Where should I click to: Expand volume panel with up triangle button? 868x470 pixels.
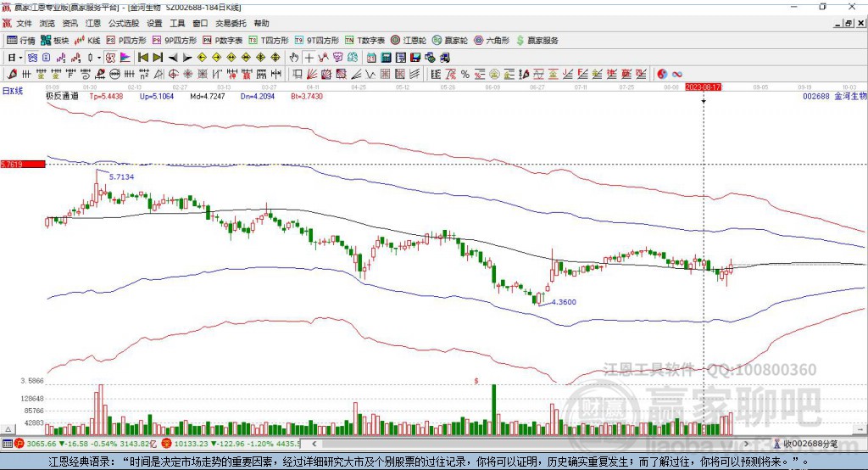[x=8, y=429]
